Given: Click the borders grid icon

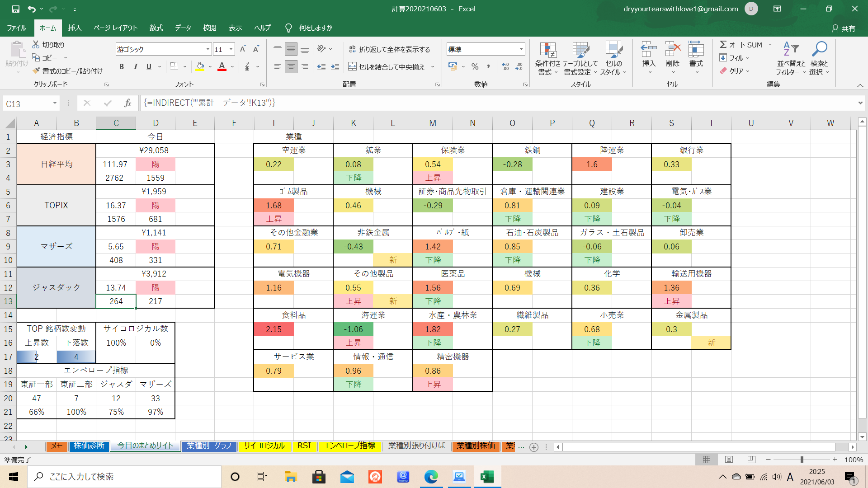Looking at the screenshot, I should pyautogui.click(x=174, y=67).
